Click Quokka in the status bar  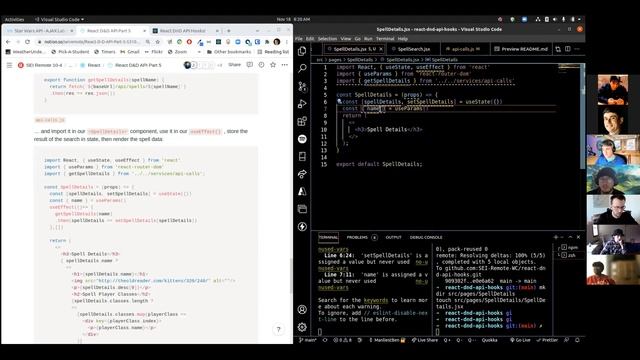coord(489,340)
